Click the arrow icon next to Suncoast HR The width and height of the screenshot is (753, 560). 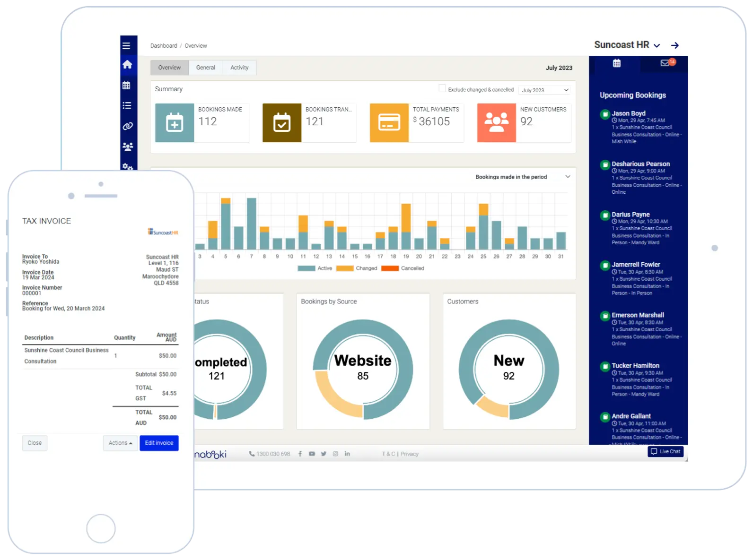(x=675, y=45)
